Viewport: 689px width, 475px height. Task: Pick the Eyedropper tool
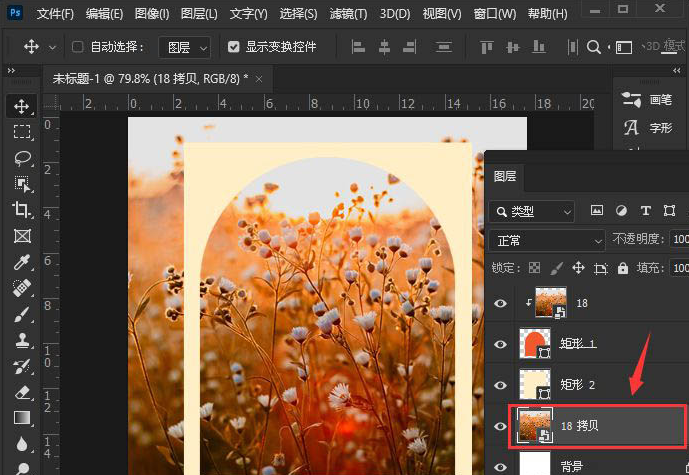pyautogui.click(x=22, y=262)
